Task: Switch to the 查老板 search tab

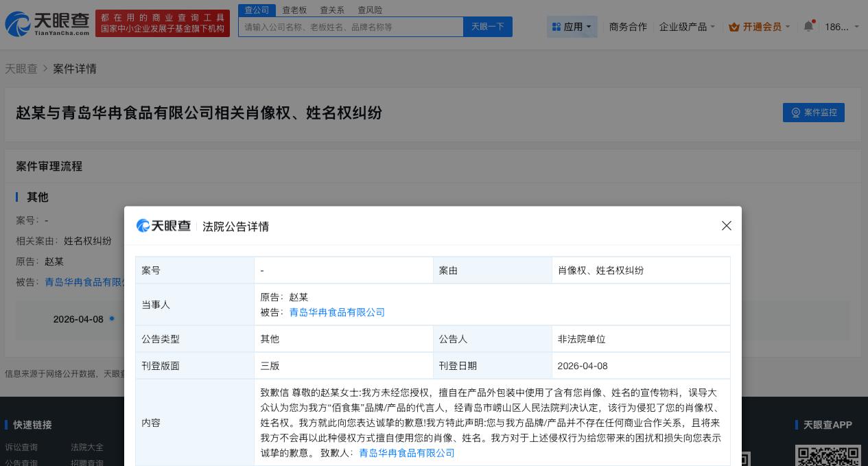Action: [294, 10]
